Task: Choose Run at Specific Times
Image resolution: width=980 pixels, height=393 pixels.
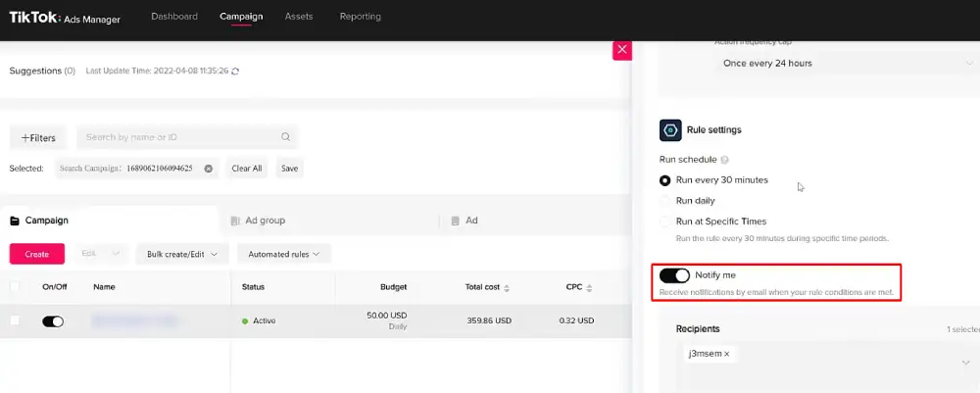Action: [665, 221]
